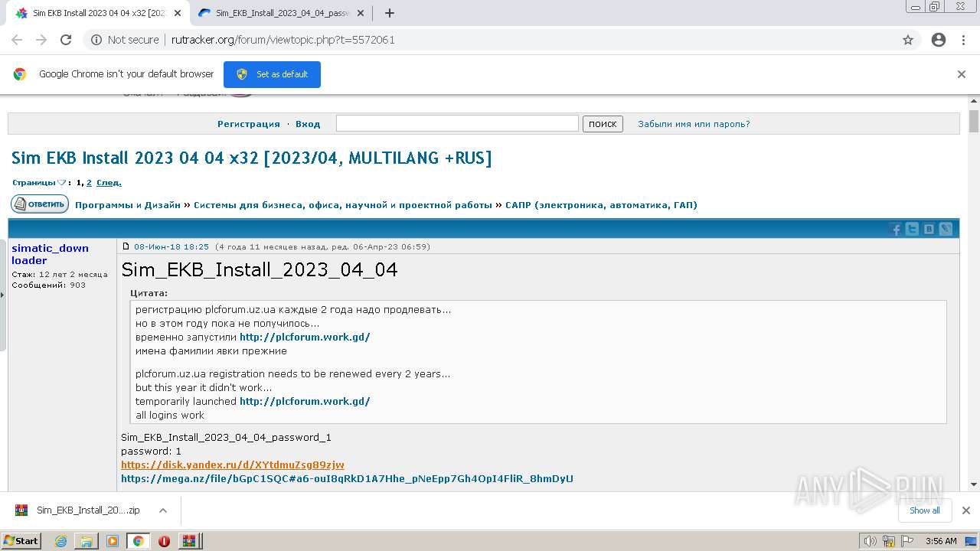Open Windows Explorer from the taskbar
The width and height of the screenshot is (980, 551).
(x=87, y=541)
